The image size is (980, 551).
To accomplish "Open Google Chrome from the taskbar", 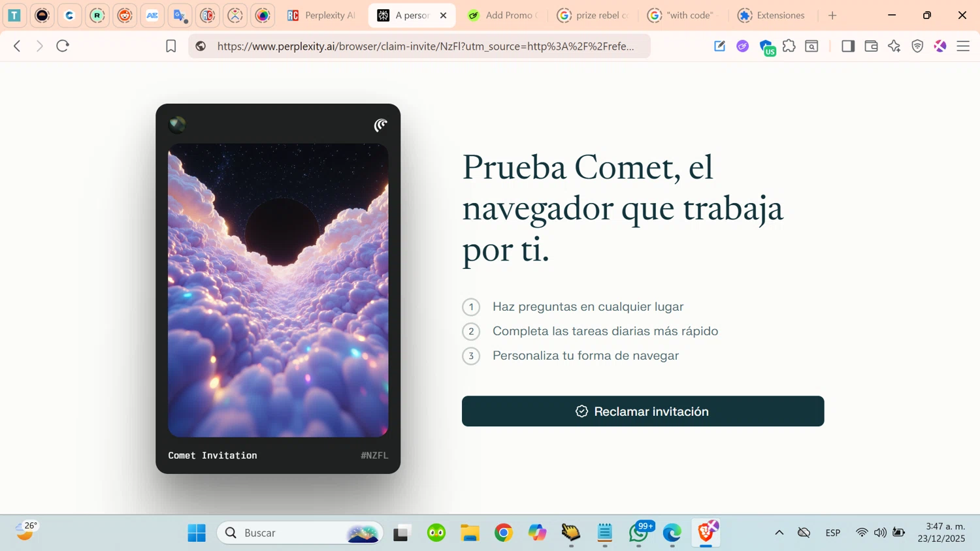I will point(504,533).
